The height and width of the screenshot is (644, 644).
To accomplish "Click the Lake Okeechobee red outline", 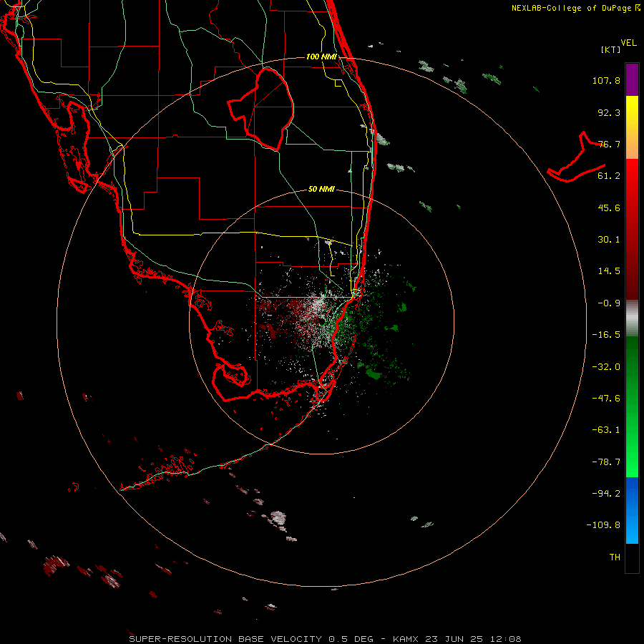I will point(261,109).
